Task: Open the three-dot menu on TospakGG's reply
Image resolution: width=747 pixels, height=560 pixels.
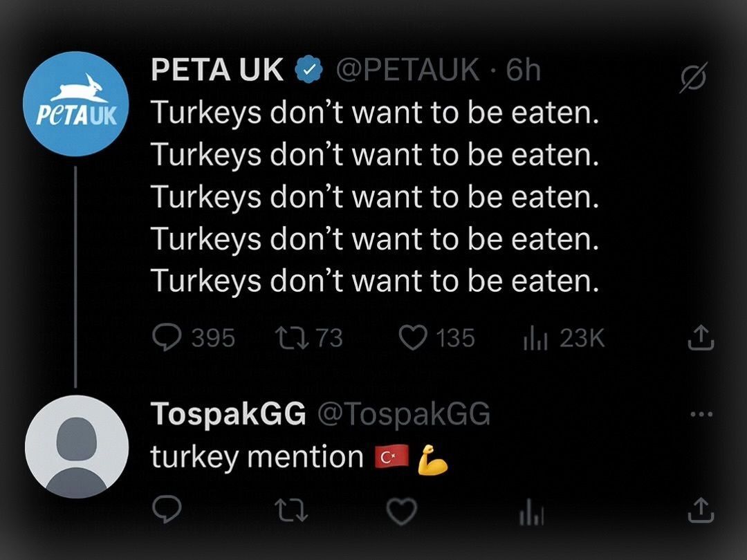Action: [x=701, y=414]
